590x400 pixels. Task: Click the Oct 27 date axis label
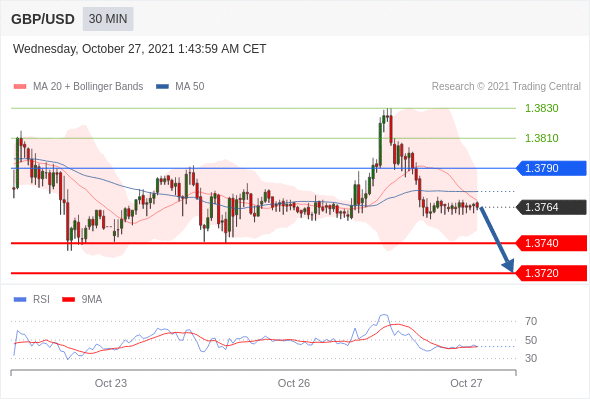coord(466,383)
